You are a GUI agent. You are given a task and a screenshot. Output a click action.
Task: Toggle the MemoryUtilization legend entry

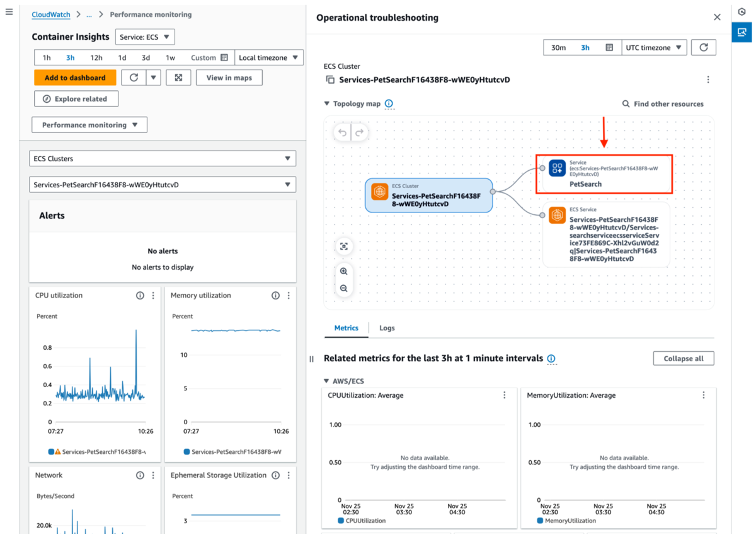566,521
